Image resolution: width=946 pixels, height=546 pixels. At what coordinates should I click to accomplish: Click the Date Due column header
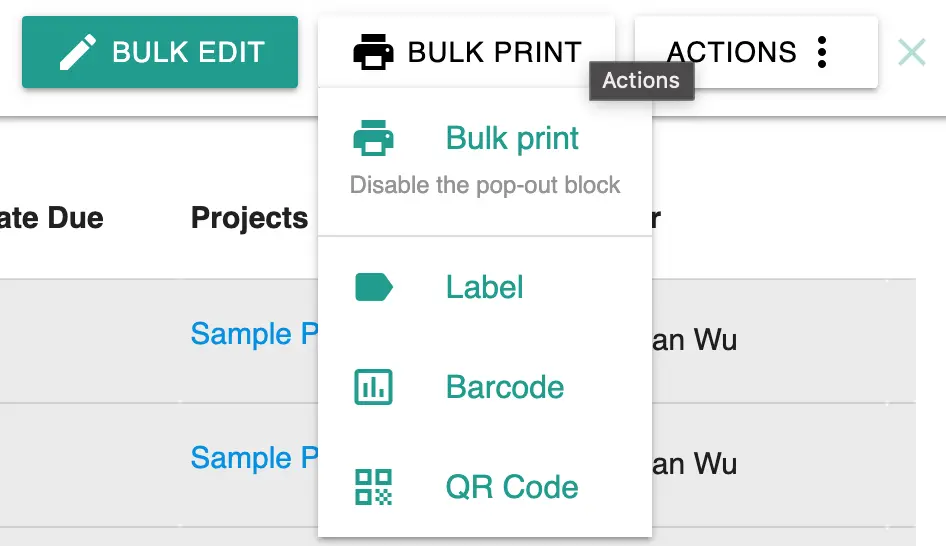pyautogui.click(x=51, y=217)
